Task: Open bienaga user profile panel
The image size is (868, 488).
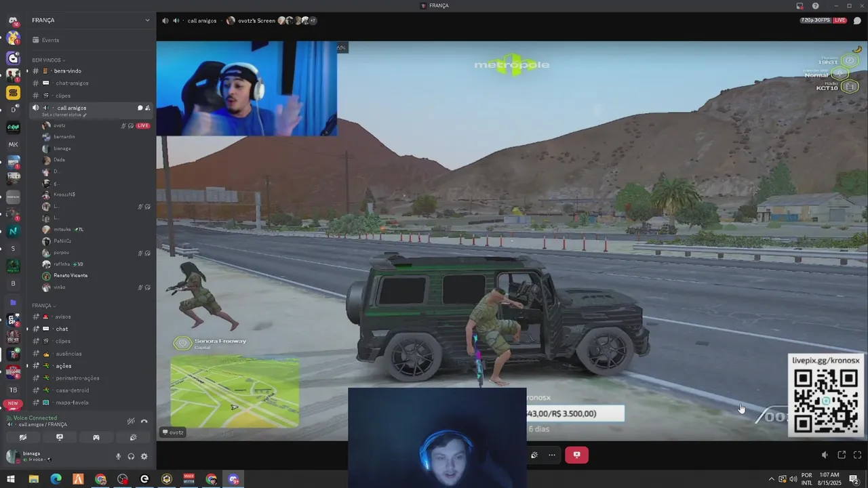Action: pos(30,457)
